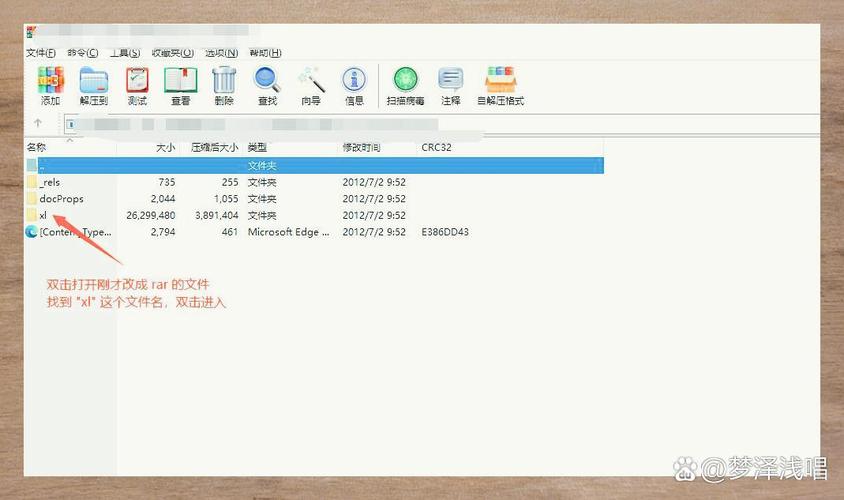
Task: Click size value 2,794 of [Content_Types]
Action: click(x=163, y=232)
